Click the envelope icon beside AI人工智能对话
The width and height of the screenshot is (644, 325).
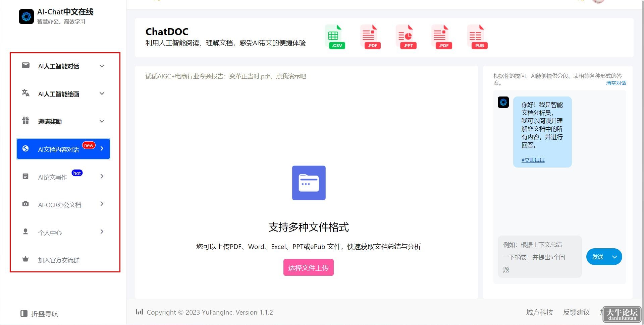(x=25, y=65)
